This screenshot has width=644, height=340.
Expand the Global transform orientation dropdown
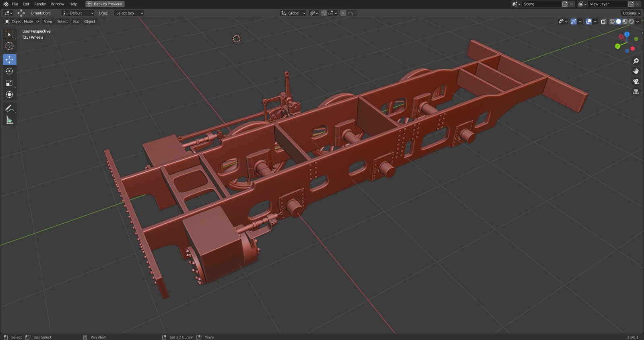[x=293, y=13]
